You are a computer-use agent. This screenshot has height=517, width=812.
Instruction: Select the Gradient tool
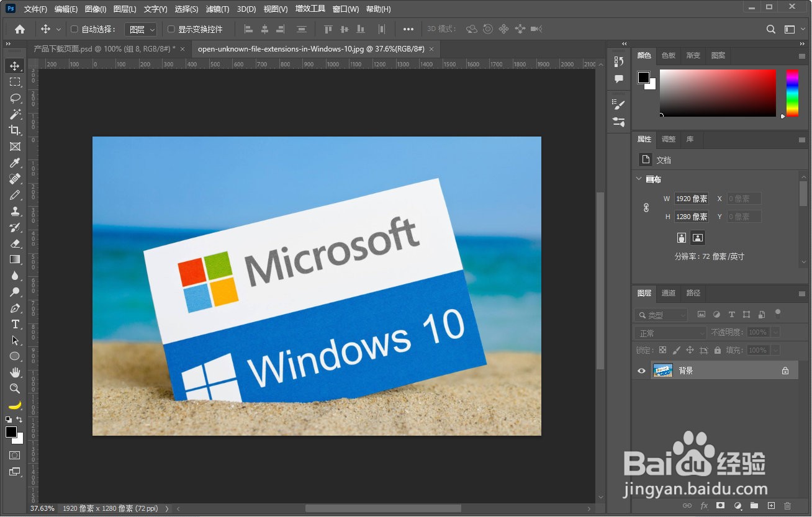[15, 259]
